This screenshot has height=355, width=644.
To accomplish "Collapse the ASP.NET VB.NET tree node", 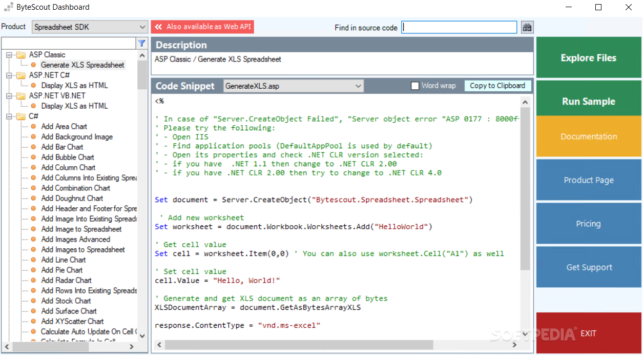I will [9, 96].
